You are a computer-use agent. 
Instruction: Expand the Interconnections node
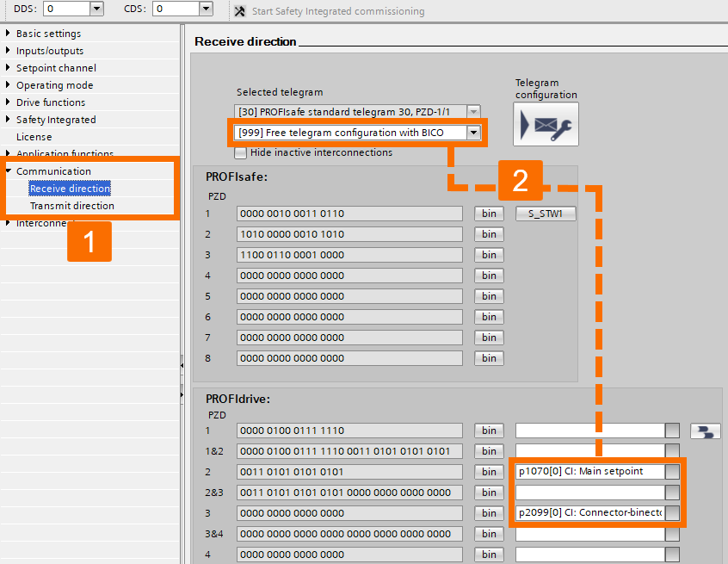(x=9, y=222)
